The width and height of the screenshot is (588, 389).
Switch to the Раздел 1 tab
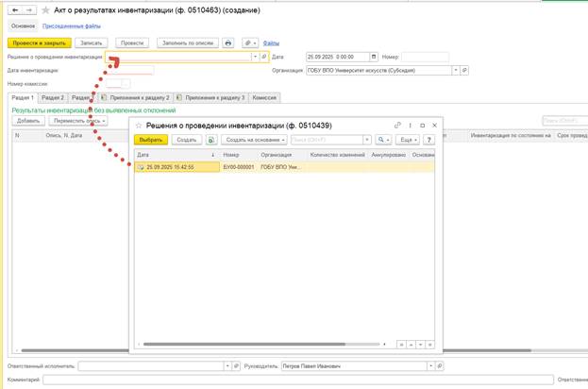pyautogui.click(x=23, y=98)
